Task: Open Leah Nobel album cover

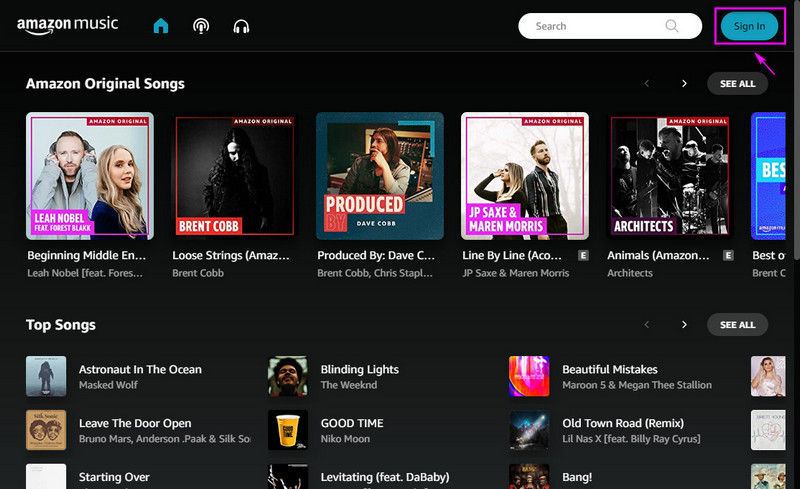Action: [x=90, y=176]
